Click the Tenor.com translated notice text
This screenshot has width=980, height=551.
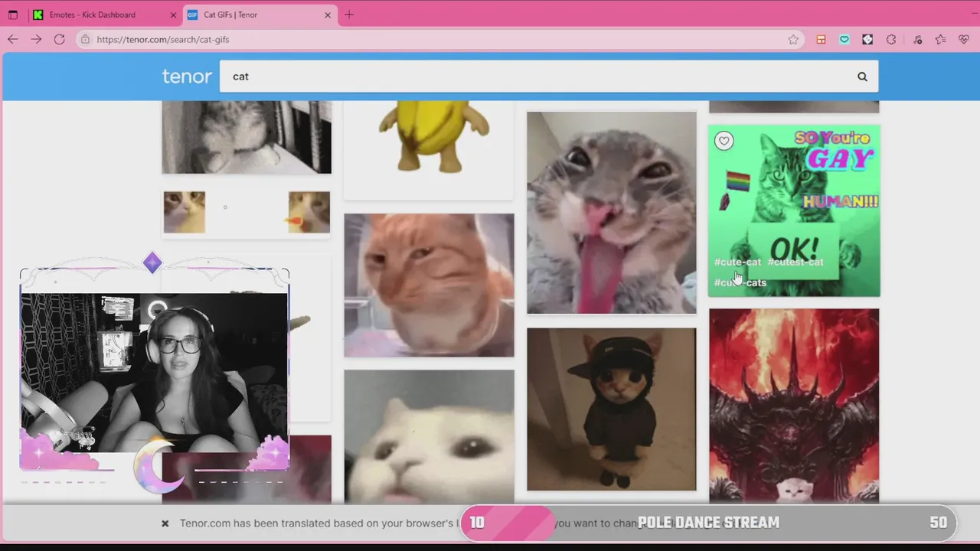[319, 523]
